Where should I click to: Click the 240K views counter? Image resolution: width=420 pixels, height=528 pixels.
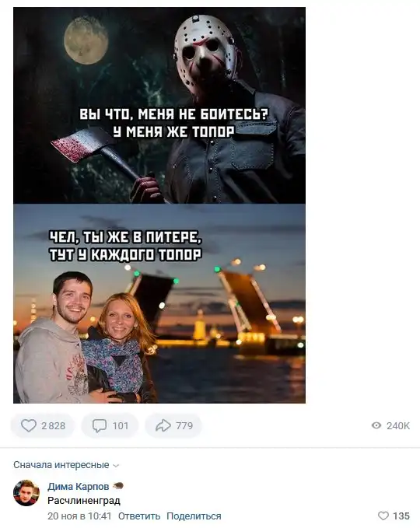(x=398, y=426)
